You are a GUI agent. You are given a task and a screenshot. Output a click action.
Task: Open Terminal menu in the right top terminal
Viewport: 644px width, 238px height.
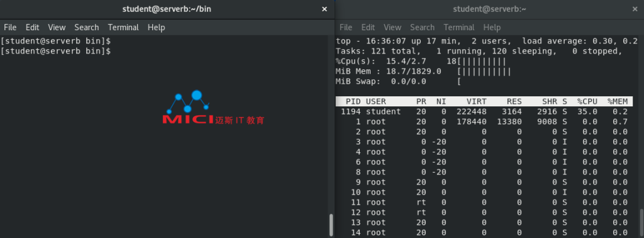[x=458, y=28]
